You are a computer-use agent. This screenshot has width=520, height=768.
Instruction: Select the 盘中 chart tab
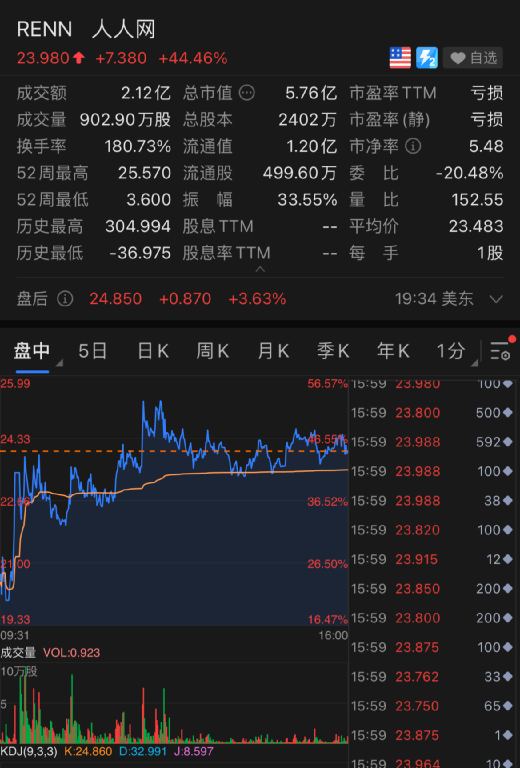click(32, 351)
